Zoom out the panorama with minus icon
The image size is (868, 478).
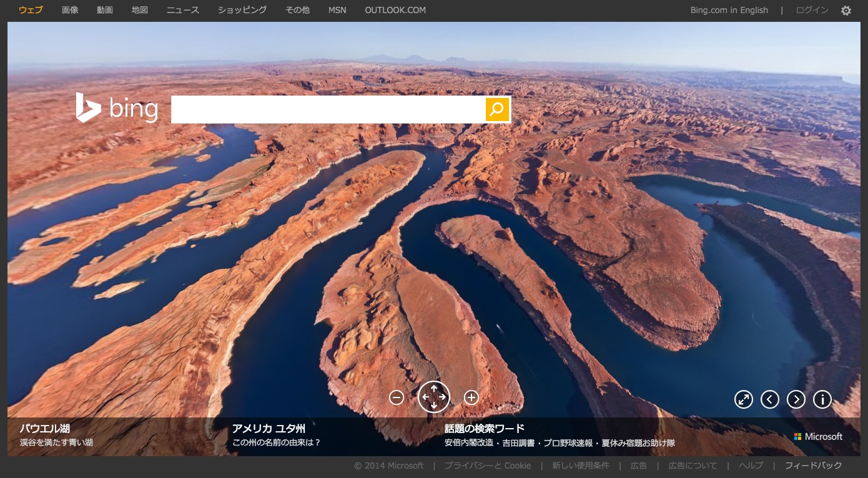coord(397,398)
